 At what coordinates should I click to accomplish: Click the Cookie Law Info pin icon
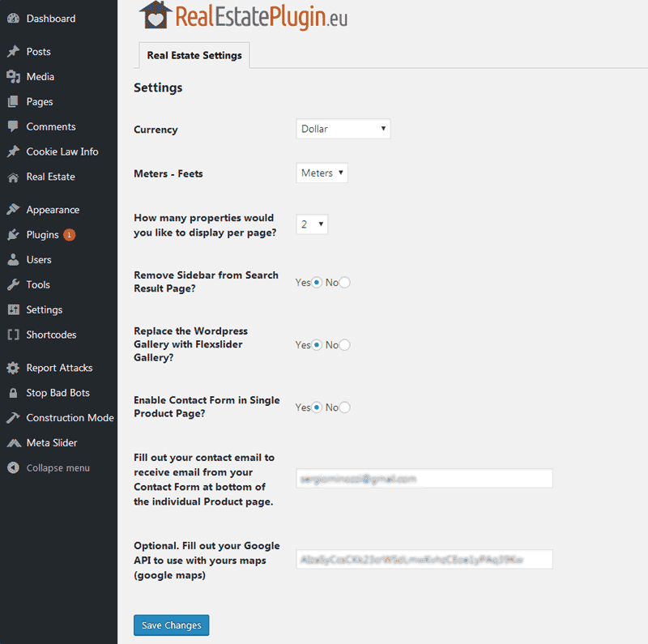(13, 151)
